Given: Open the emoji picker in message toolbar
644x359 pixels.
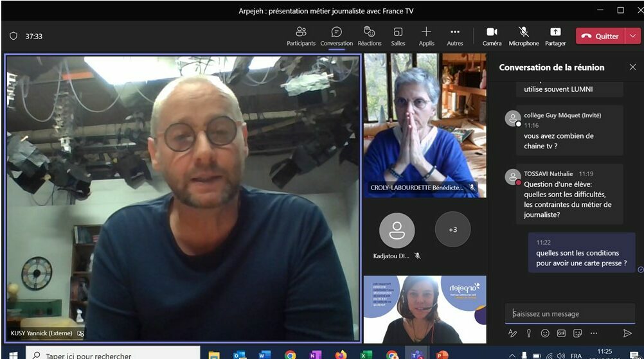Looking at the screenshot, I should [545, 333].
